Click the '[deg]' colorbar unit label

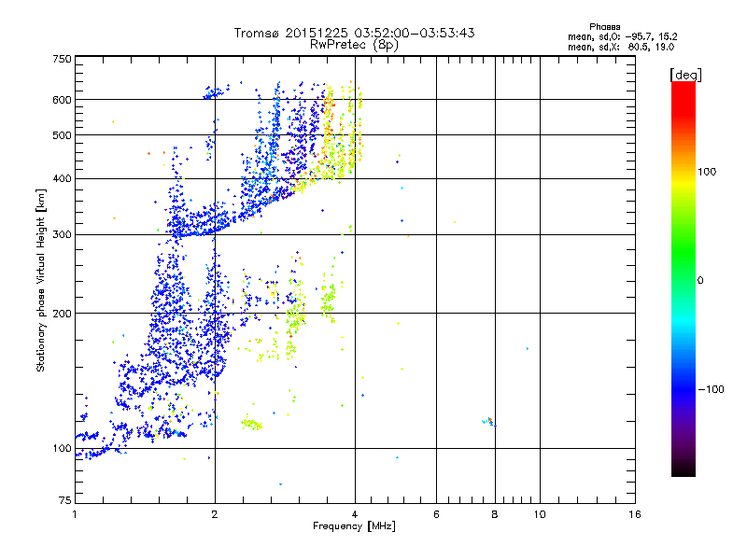pos(685,75)
